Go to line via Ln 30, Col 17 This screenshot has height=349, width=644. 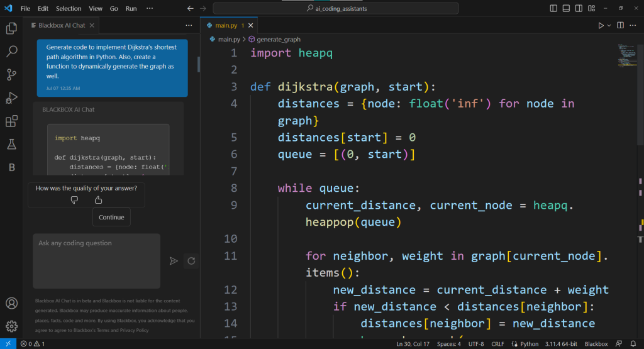pyautogui.click(x=413, y=344)
